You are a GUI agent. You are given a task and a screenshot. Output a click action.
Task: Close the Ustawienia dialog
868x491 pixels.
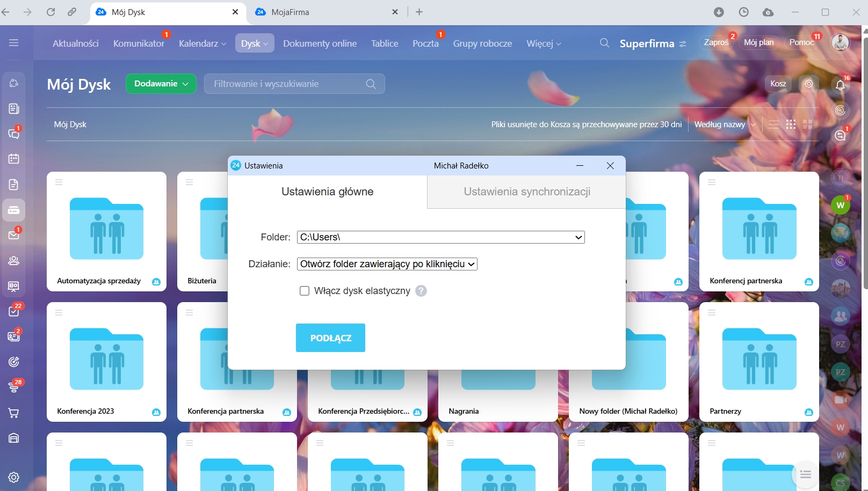point(610,166)
